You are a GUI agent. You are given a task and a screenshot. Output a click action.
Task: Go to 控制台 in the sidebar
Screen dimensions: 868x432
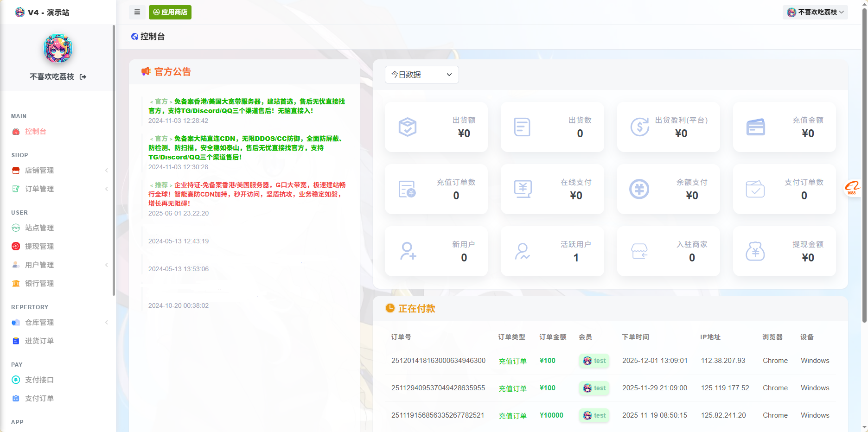(x=35, y=132)
